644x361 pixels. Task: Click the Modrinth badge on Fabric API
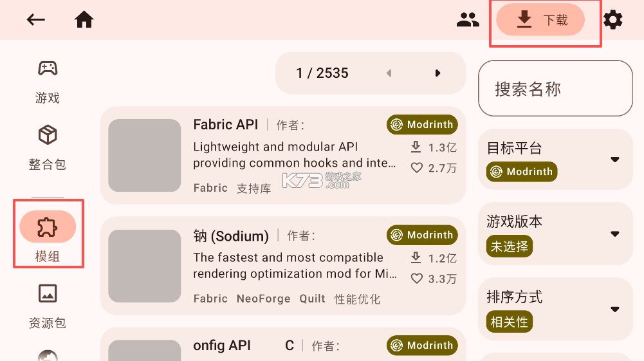click(422, 125)
